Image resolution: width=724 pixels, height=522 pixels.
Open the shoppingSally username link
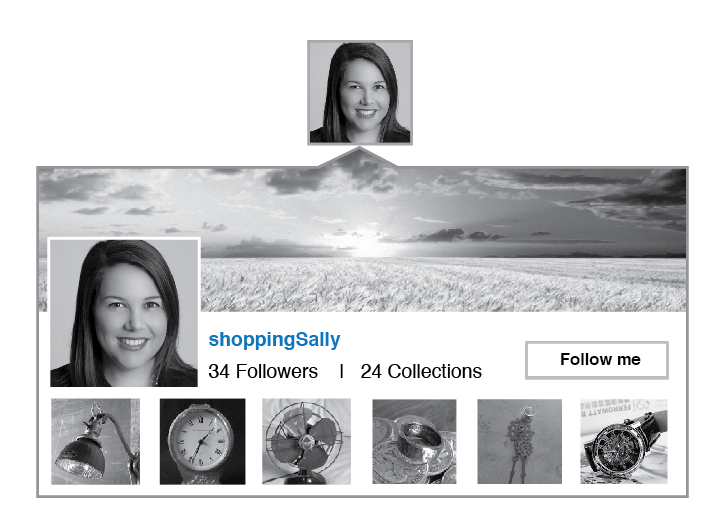274,341
